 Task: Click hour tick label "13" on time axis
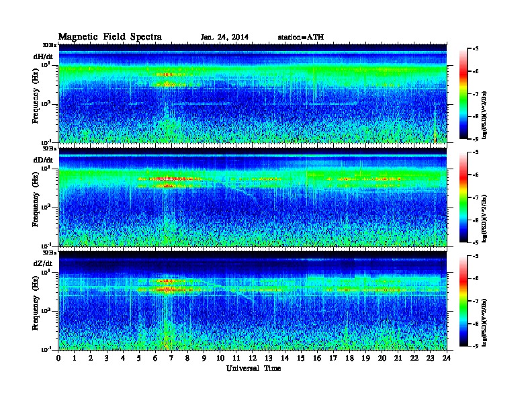pyautogui.click(x=269, y=358)
